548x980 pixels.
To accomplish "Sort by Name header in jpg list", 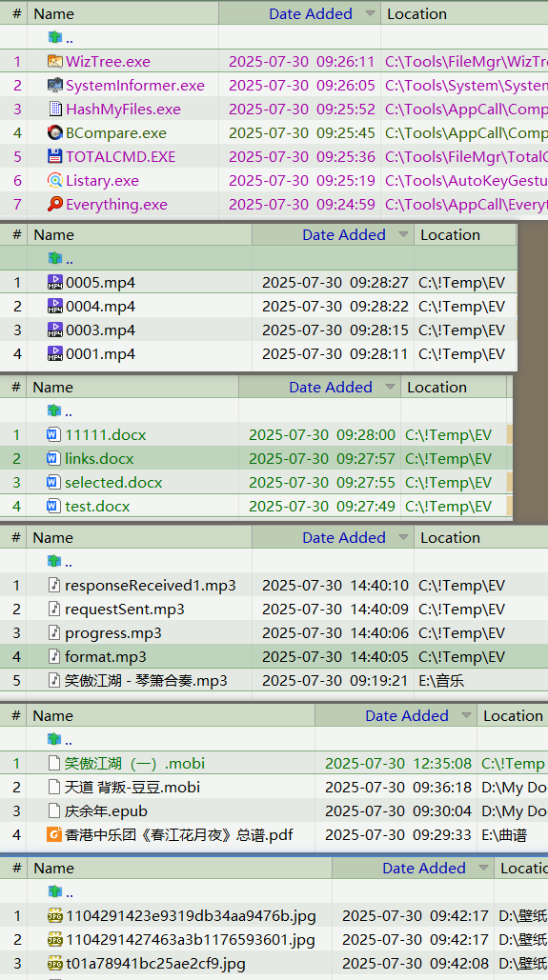I will (53, 869).
